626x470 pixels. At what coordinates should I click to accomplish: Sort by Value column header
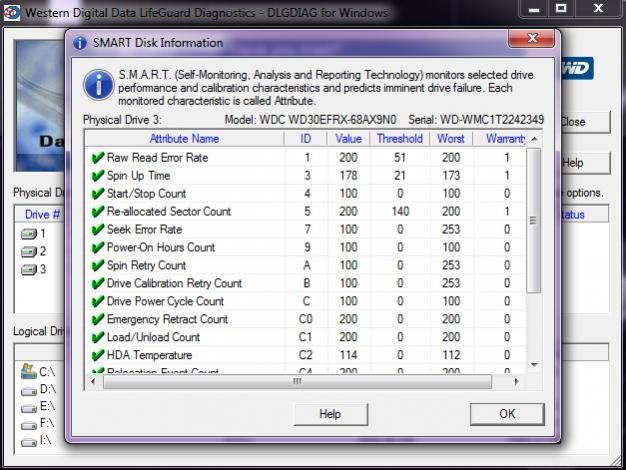point(349,139)
